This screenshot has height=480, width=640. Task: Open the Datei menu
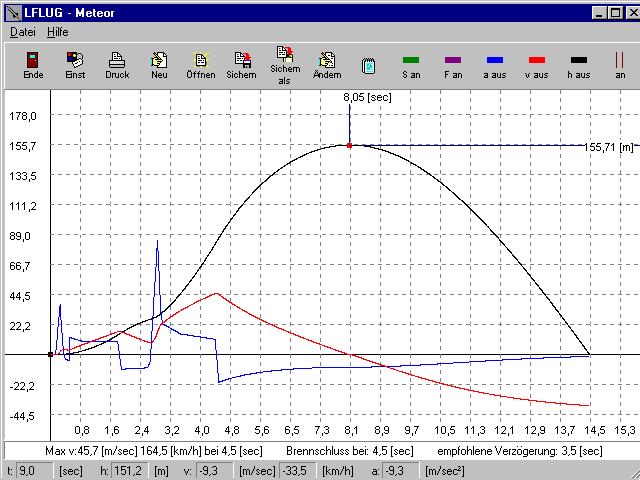(x=22, y=32)
